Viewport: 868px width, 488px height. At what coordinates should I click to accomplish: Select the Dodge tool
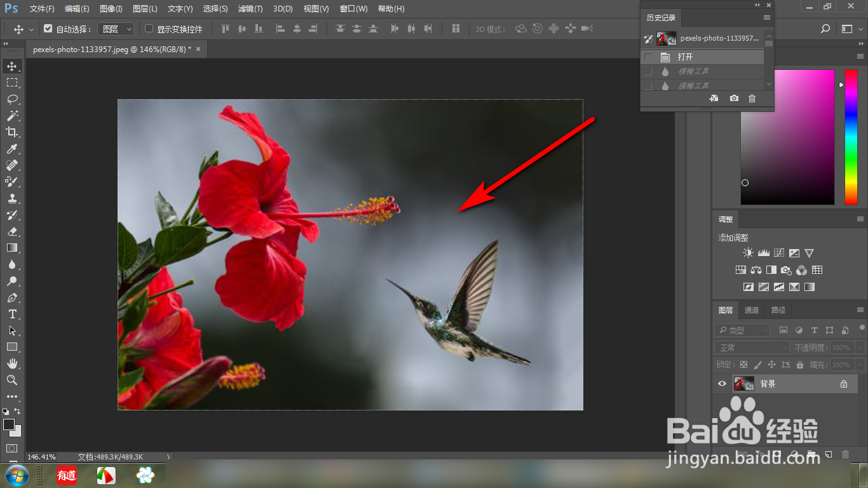[12, 281]
